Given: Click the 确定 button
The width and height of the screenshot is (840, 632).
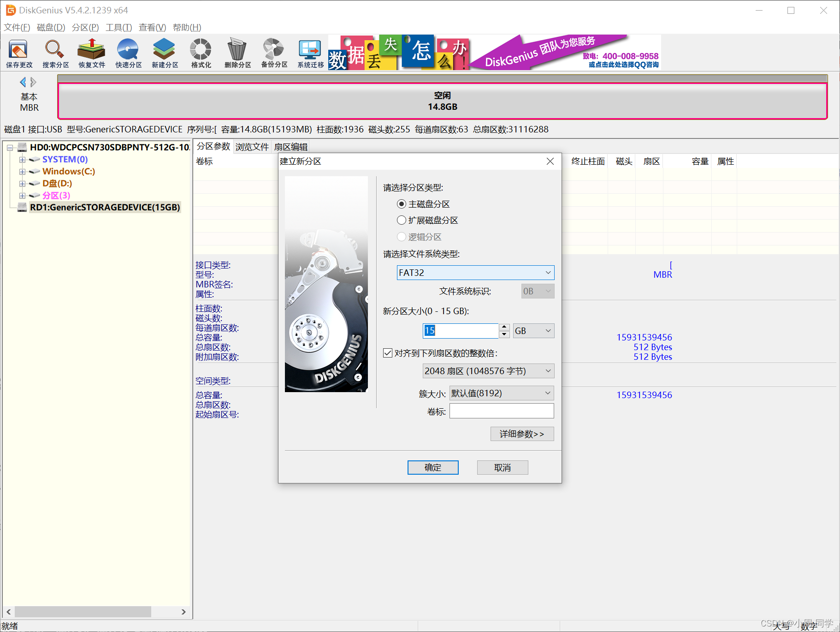Looking at the screenshot, I should (433, 467).
